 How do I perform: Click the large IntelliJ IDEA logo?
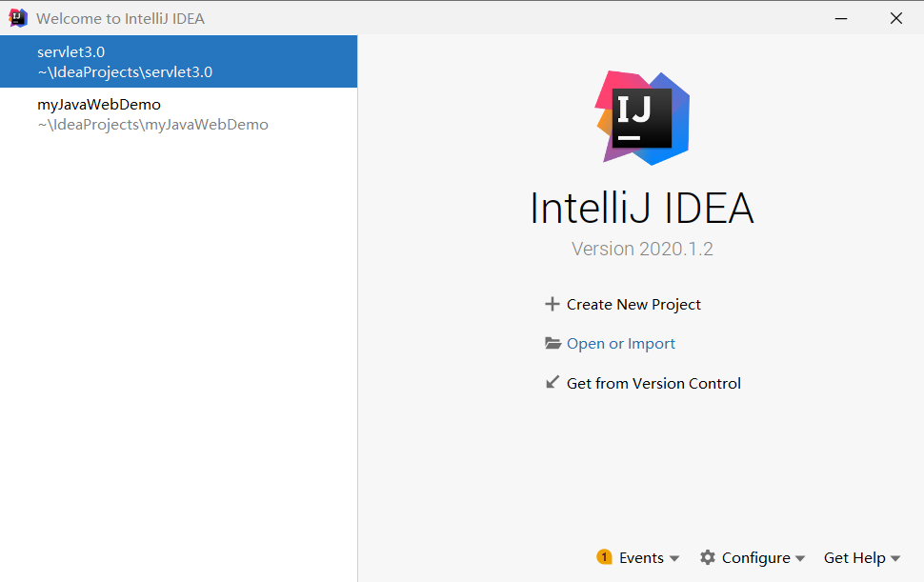642,118
